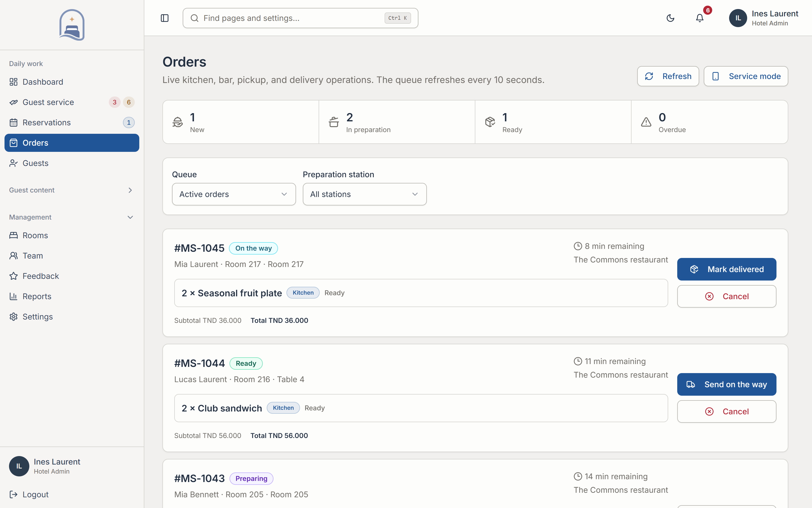Click the Kitchen tag on Club sandwich
Screen dimensions: 812x508
[283, 408]
